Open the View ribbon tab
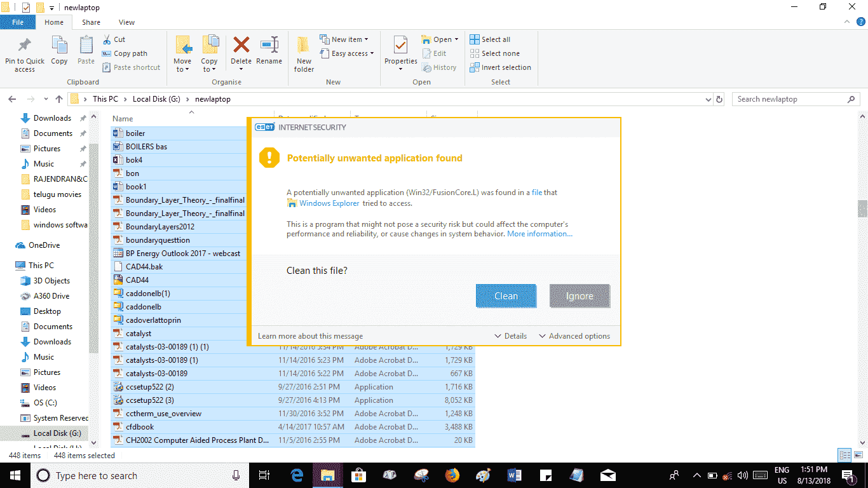This screenshot has width=868, height=488. [x=126, y=22]
